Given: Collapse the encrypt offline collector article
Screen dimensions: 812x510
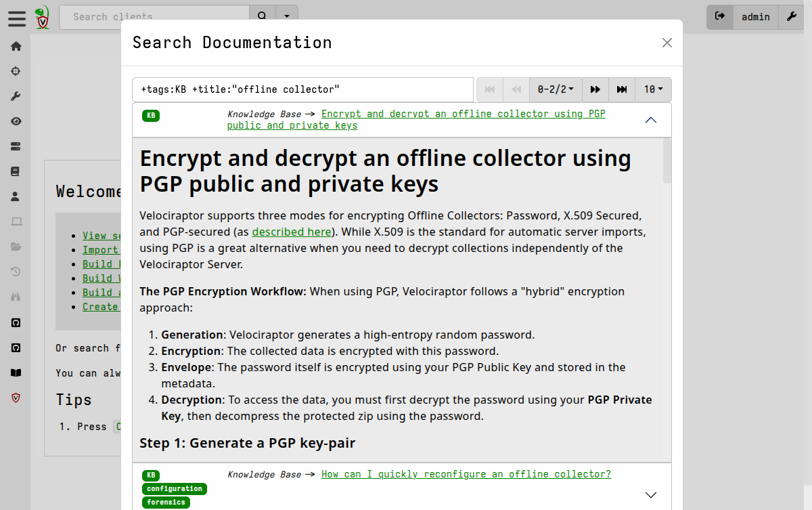Looking at the screenshot, I should tap(650, 120).
